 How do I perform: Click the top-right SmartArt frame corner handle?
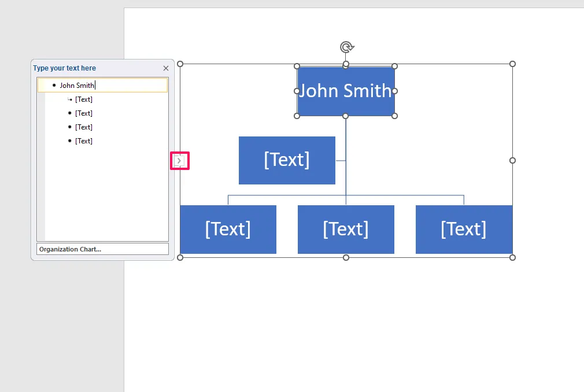point(512,64)
